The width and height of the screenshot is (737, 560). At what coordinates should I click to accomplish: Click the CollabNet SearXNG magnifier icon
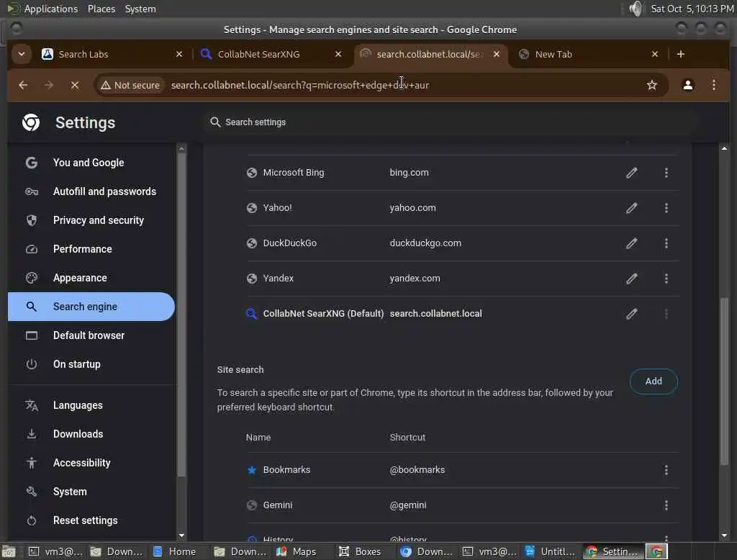click(251, 314)
